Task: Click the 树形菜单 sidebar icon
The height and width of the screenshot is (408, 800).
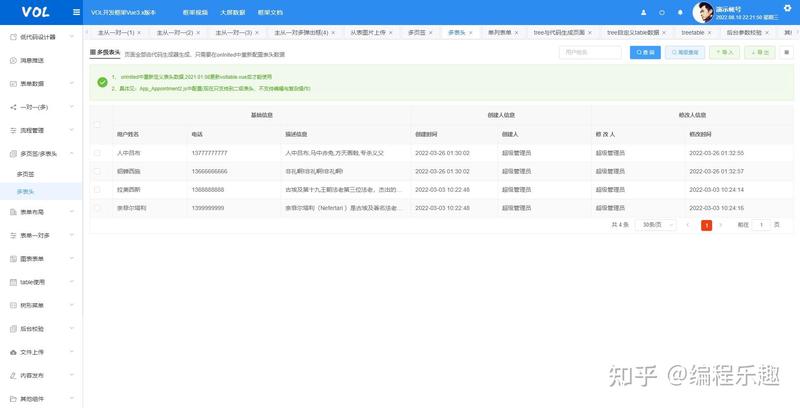Action: (14, 305)
